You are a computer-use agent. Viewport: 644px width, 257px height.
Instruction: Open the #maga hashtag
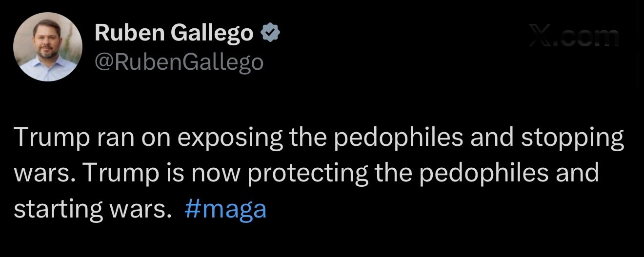click(226, 209)
